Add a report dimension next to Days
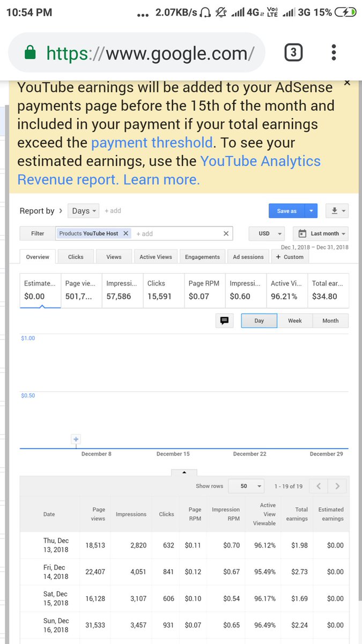This screenshot has width=362, height=644. coord(113,211)
